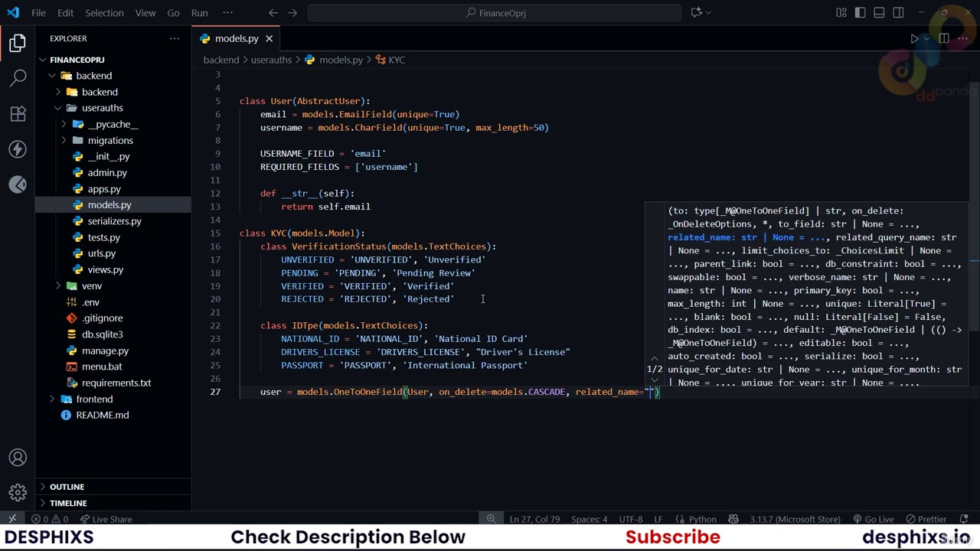Viewport: 980px width, 551px height.
Task: Open the Edit menu
Action: point(65,12)
